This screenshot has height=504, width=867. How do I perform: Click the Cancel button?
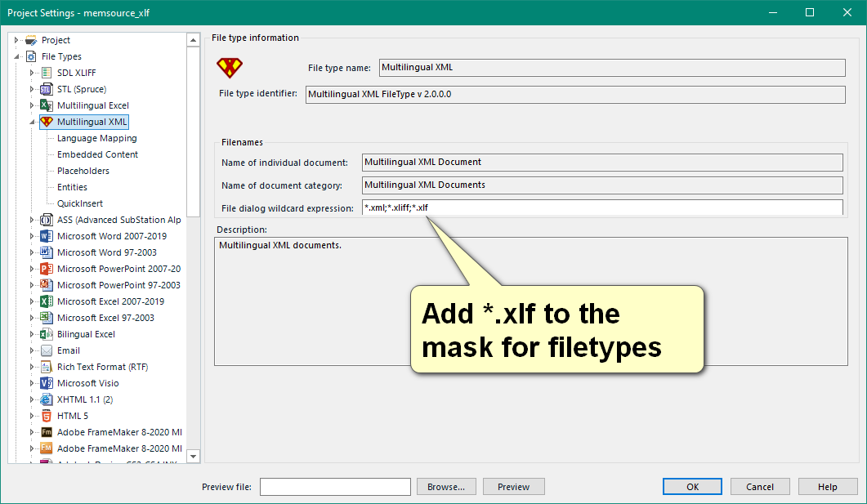coord(760,487)
